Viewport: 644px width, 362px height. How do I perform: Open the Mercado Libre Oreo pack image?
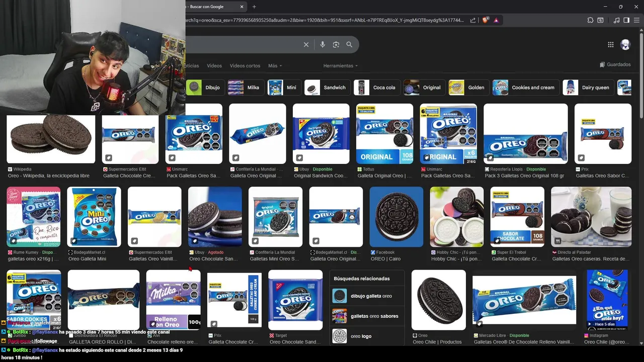[524, 300]
